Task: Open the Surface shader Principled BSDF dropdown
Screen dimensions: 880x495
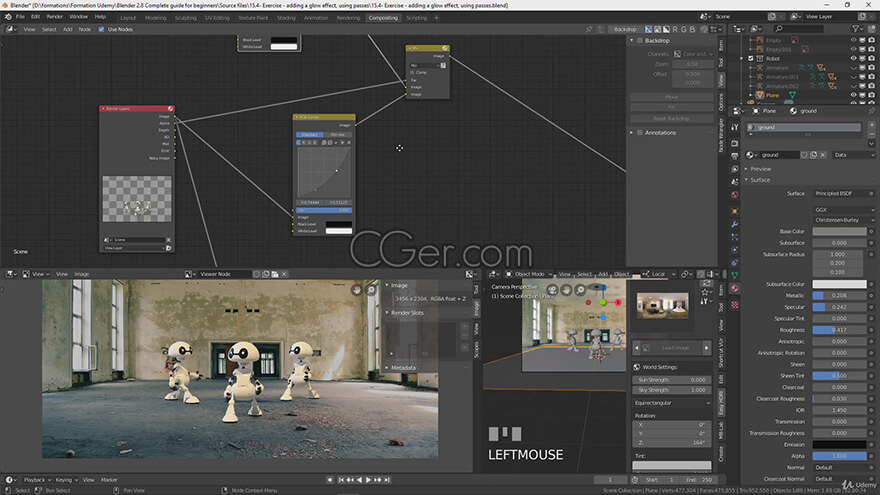Action: (841, 194)
